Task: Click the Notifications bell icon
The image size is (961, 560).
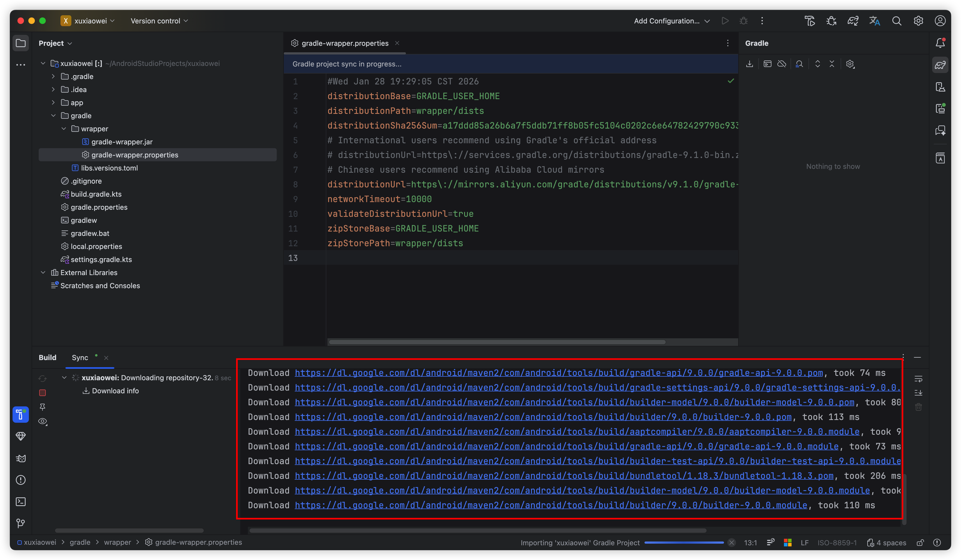Action: 940,43
